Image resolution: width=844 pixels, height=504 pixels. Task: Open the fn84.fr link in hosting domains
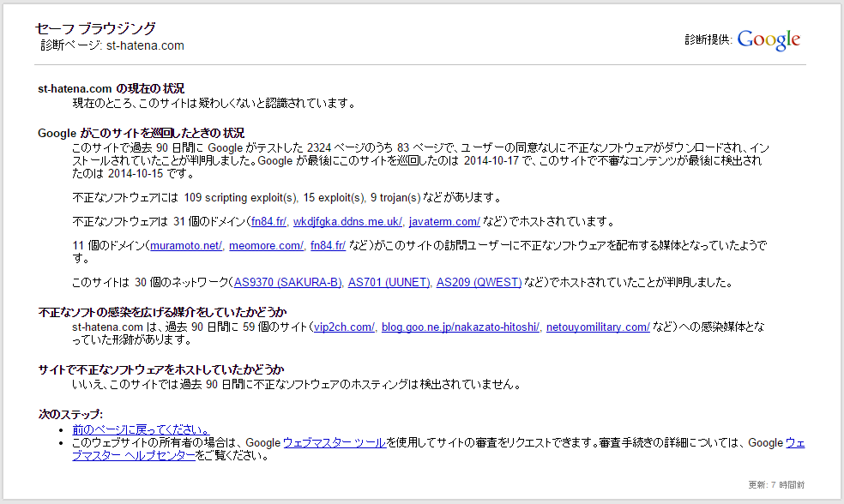[x=268, y=222]
